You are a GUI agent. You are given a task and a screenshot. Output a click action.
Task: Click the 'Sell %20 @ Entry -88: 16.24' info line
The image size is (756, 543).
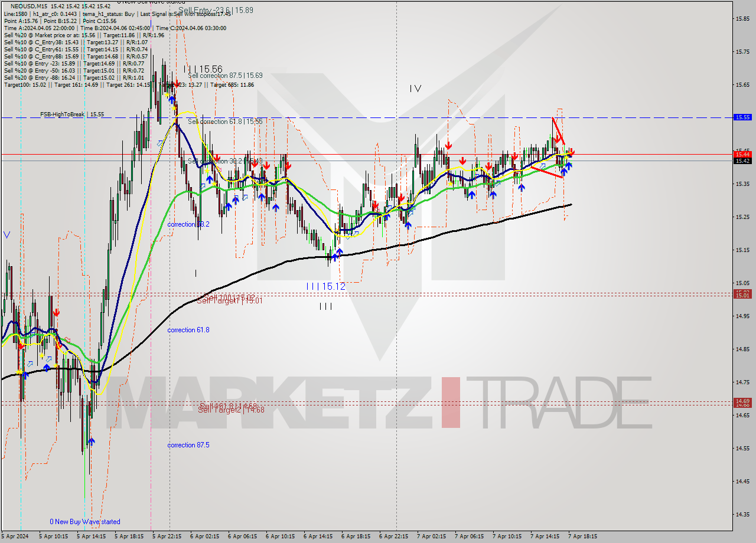pos(74,77)
